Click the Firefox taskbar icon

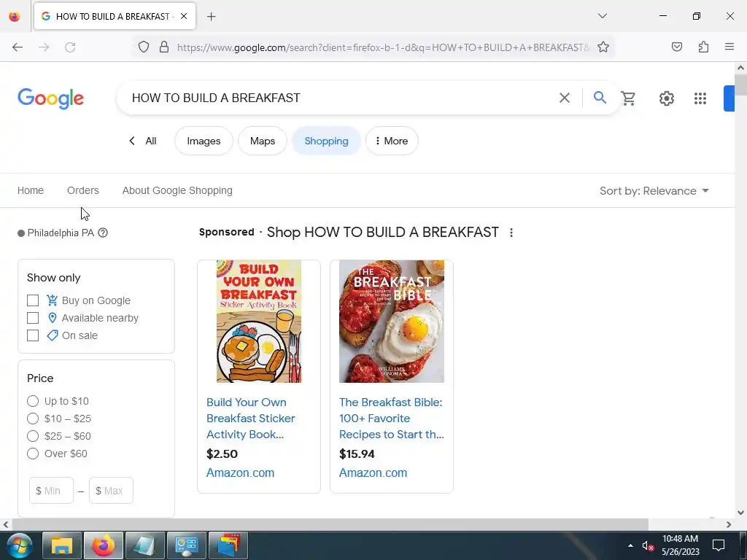tap(104, 545)
